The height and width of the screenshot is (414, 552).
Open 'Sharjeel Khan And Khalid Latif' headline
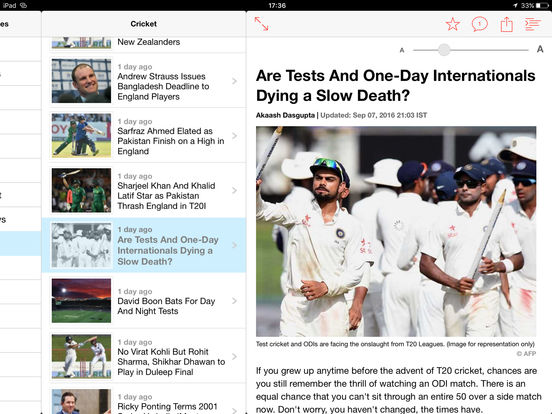[x=166, y=196]
